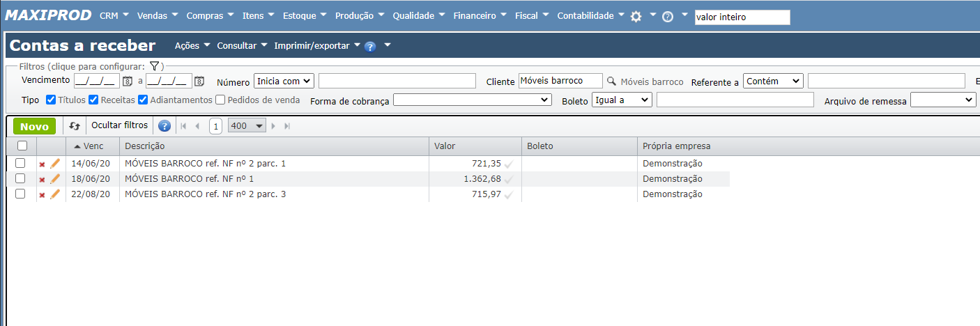This screenshot has width=980, height=326.
Task: Go to the first page of results
Action: (184, 126)
